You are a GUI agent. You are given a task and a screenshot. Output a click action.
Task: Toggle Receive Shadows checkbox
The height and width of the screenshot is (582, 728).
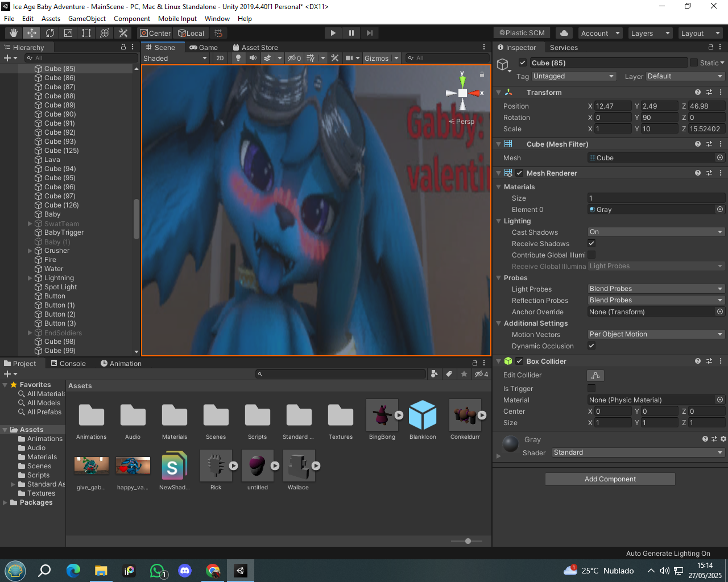tap(591, 243)
